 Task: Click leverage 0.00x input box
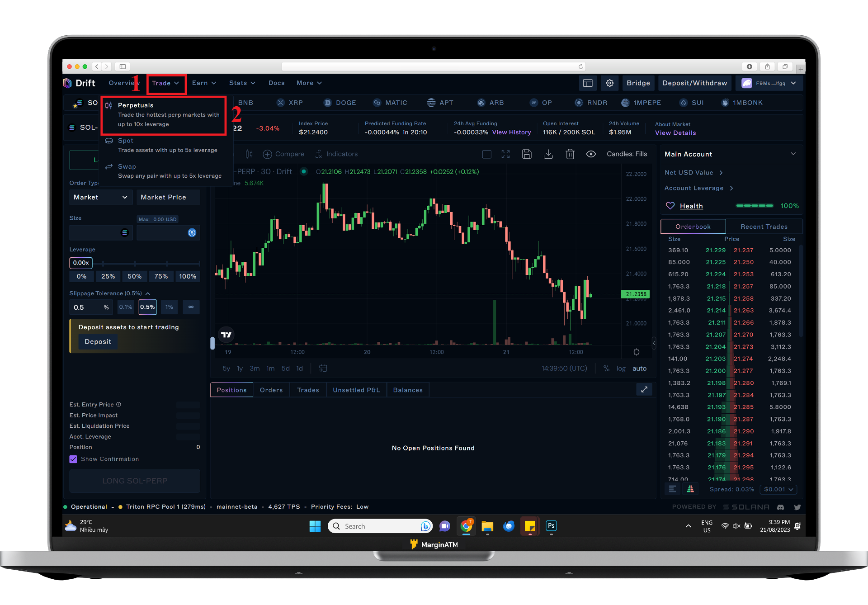tap(81, 263)
